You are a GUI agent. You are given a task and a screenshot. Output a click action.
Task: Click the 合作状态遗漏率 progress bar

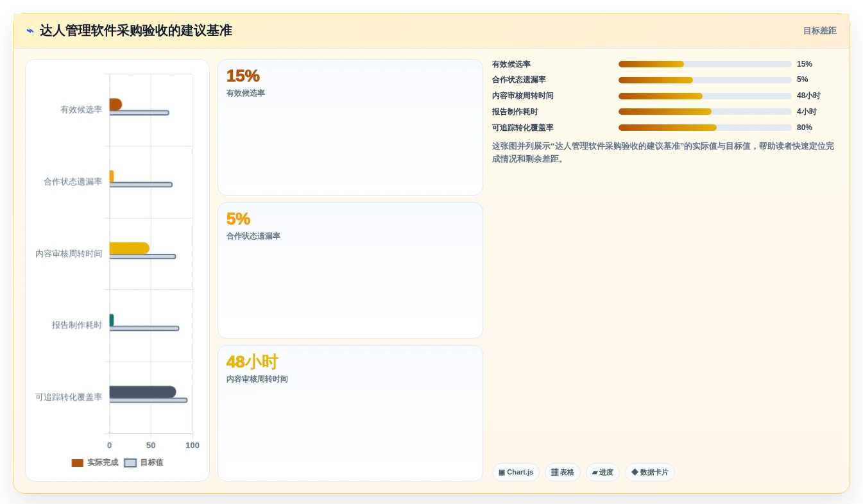705,80
